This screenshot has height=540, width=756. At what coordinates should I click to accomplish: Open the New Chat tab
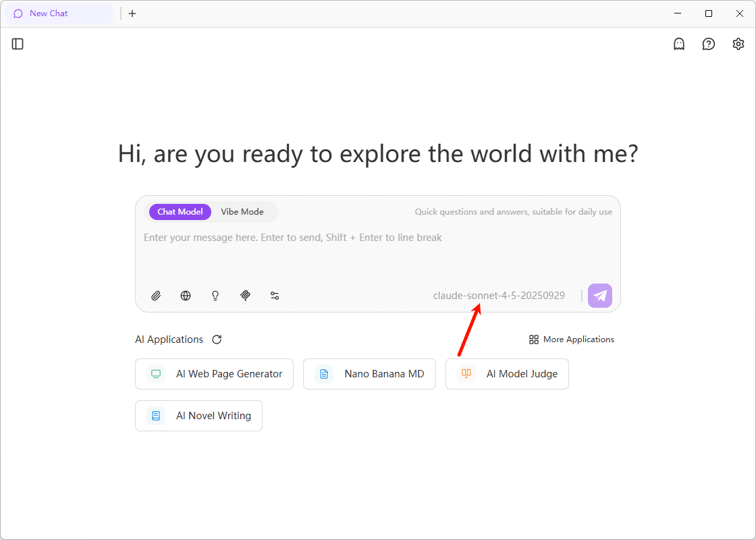coord(49,13)
